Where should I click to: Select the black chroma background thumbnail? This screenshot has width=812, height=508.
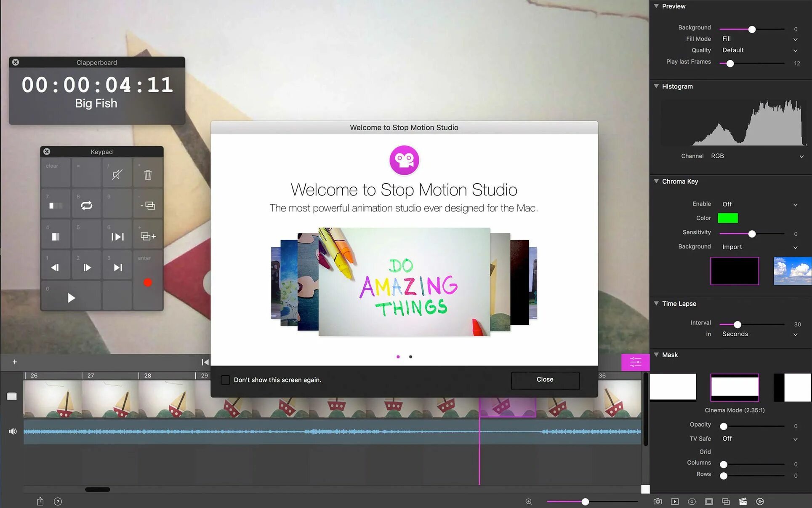coord(735,271)
